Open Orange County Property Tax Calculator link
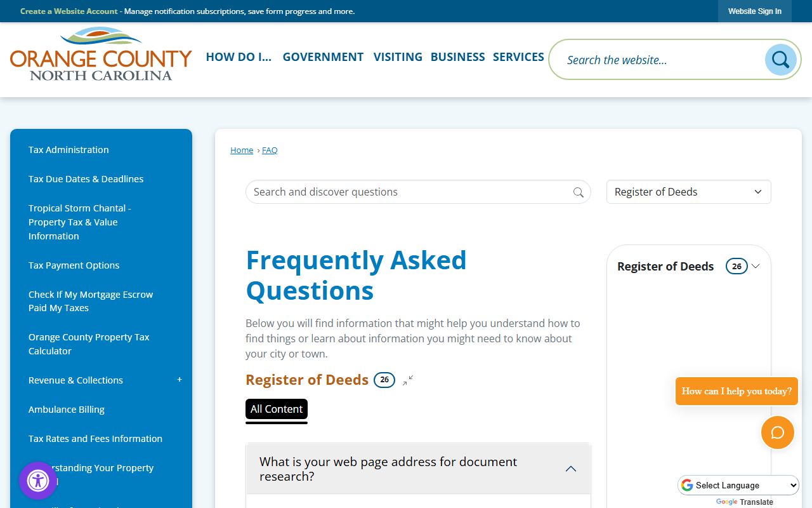Screen dimensions: 812x508 coord(89,344)
